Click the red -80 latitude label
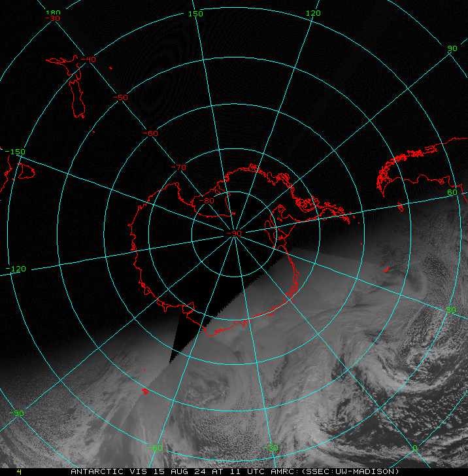Image resolution: width=468 pixels, height=476 pixels. tap(207, 201)
